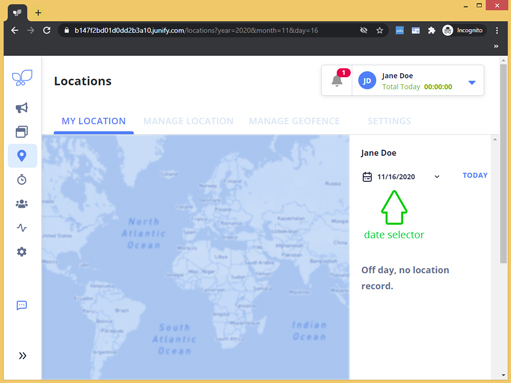The height and width of the screenshot is (383, 511).
Task: Open the settings gear icon in the sidebar
Action: pos(22,252)
